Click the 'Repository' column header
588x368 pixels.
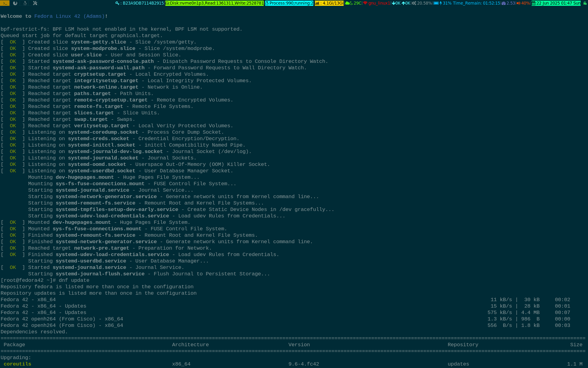(463, 345)
